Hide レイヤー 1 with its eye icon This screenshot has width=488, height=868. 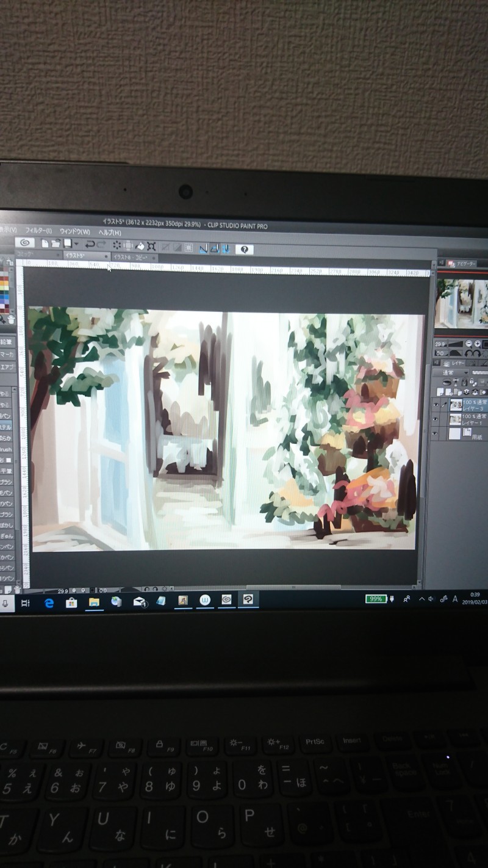(x=436, y=419)
